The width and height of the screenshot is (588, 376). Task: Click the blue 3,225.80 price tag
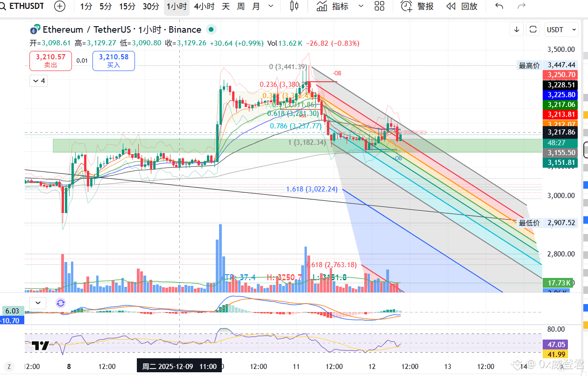coord(560,94)
